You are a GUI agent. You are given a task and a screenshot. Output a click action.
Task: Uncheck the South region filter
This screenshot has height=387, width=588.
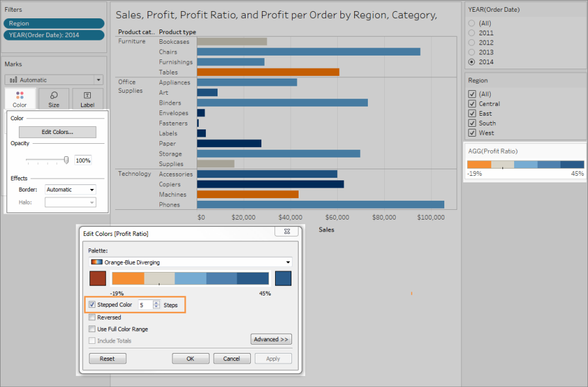coord(472,123)
